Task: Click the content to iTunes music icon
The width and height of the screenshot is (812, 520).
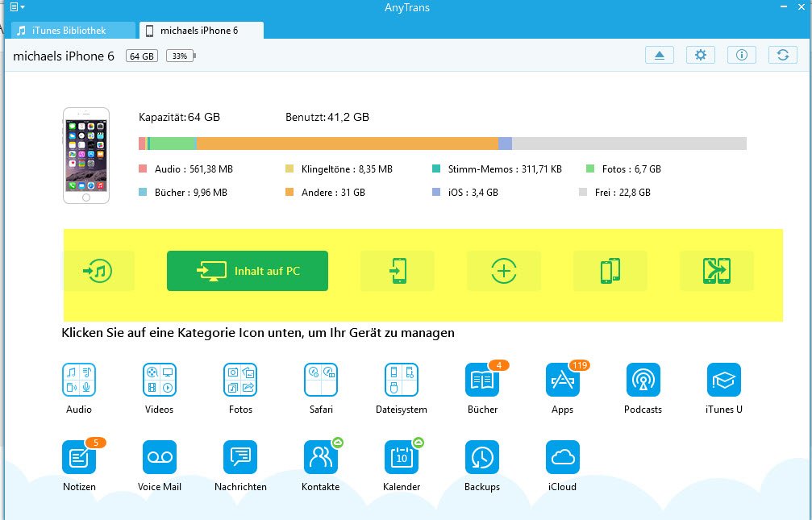Action: pyautogui.click(x=98, y=271)
